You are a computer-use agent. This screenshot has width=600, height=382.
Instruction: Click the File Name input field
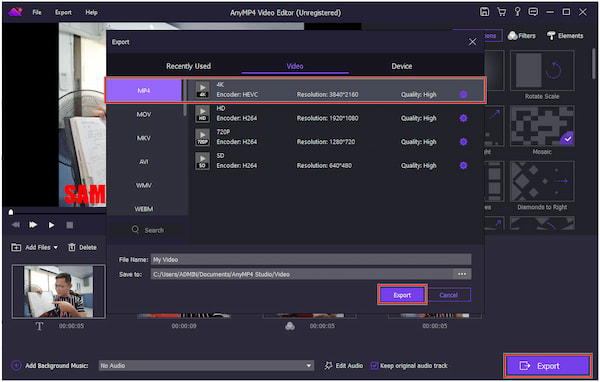[x=311, y=260]
